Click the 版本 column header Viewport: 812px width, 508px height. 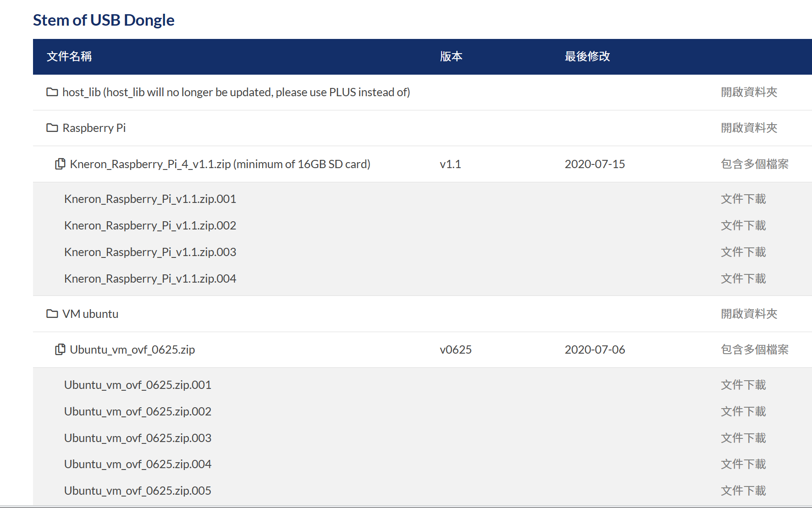pyautogui.click(x=451, y=56)
